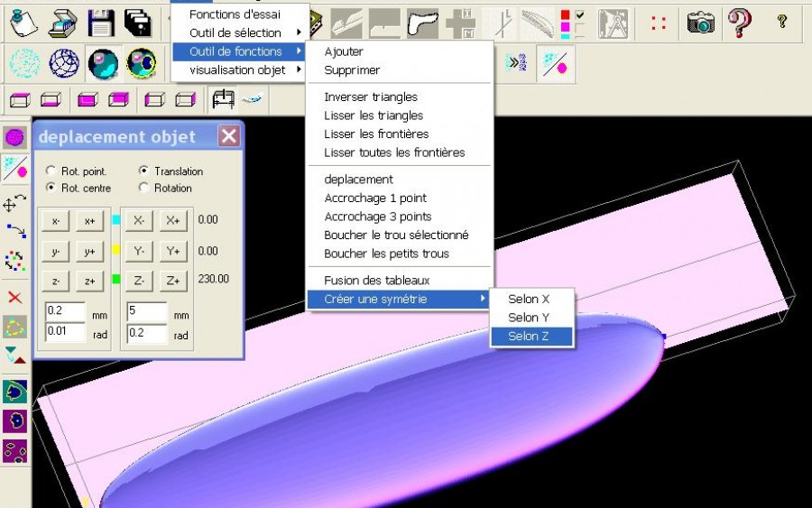Click the printer icon in top toolbar
This screenshot has height=508, width=812.
click(x=63, y=23)
